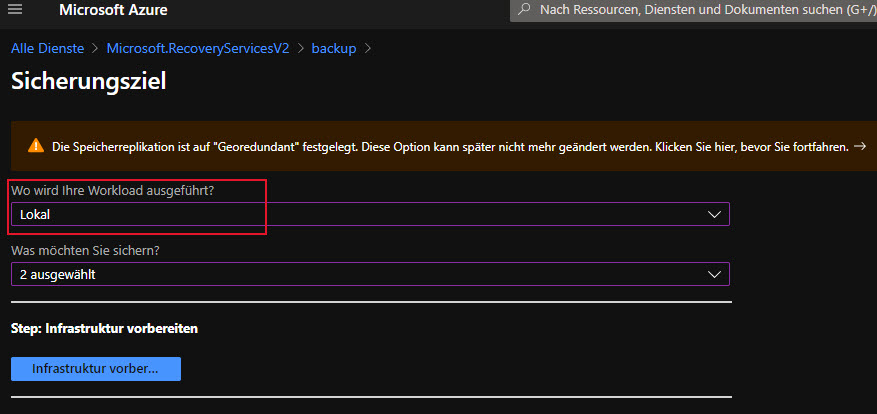Viewport: 877px width, 414px height.
Task: Go to Alle Dienste breadcrumb
Action: tap(48, 49)
